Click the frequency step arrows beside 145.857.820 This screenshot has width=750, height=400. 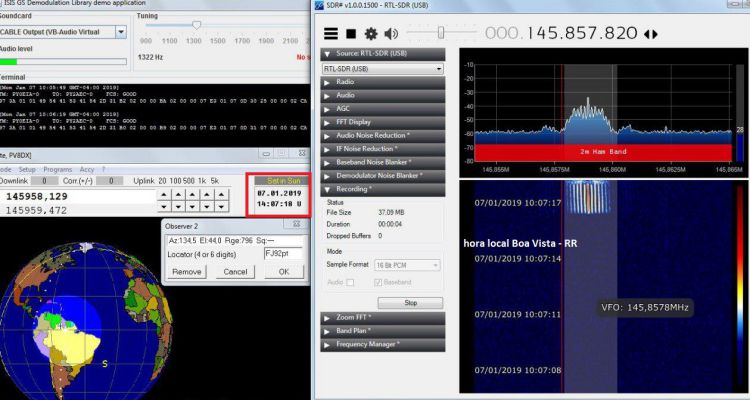coord(651,34)
